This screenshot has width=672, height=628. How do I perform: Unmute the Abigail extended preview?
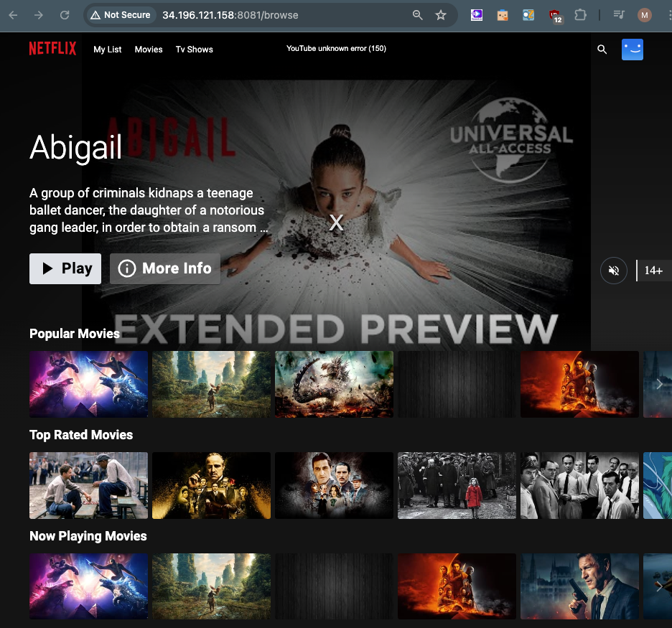click(x=613, y=271)
